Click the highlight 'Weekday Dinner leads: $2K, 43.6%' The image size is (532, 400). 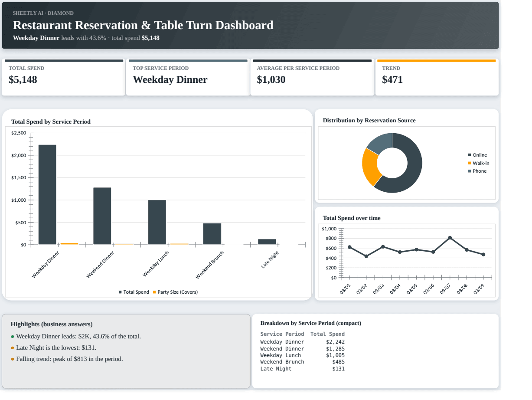point(78,337)
